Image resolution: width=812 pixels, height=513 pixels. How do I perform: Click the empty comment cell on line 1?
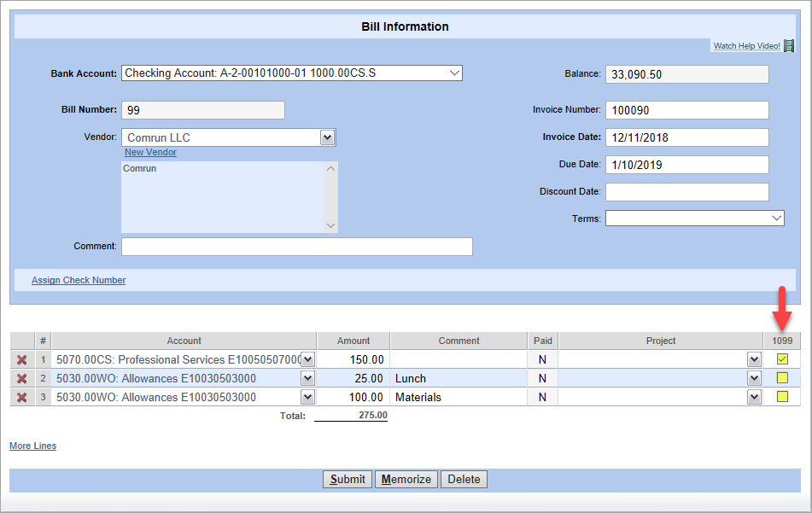pyautogui.click(x=459, y=359)
